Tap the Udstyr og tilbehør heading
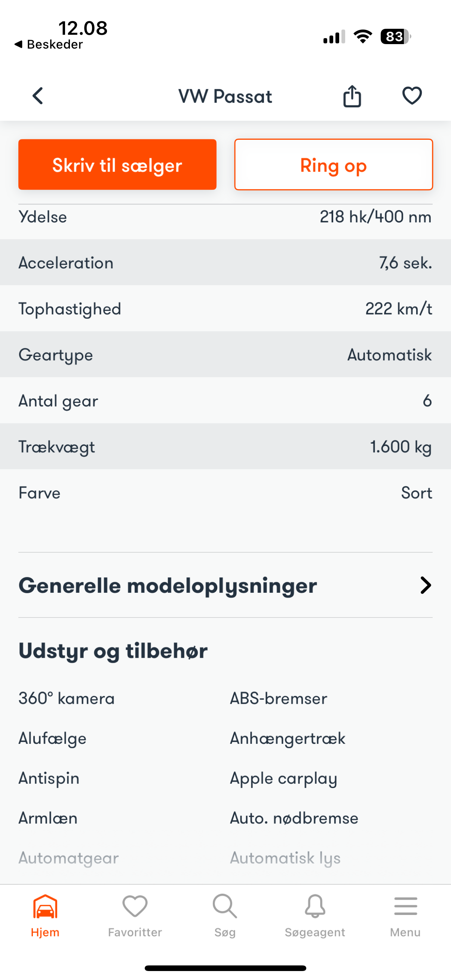451x980 pixels. pyautogui.click(x=113, y=651)
